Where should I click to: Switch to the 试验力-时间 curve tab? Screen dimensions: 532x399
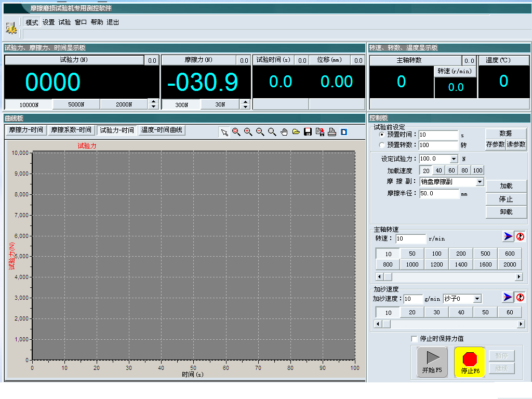[117, 130]
